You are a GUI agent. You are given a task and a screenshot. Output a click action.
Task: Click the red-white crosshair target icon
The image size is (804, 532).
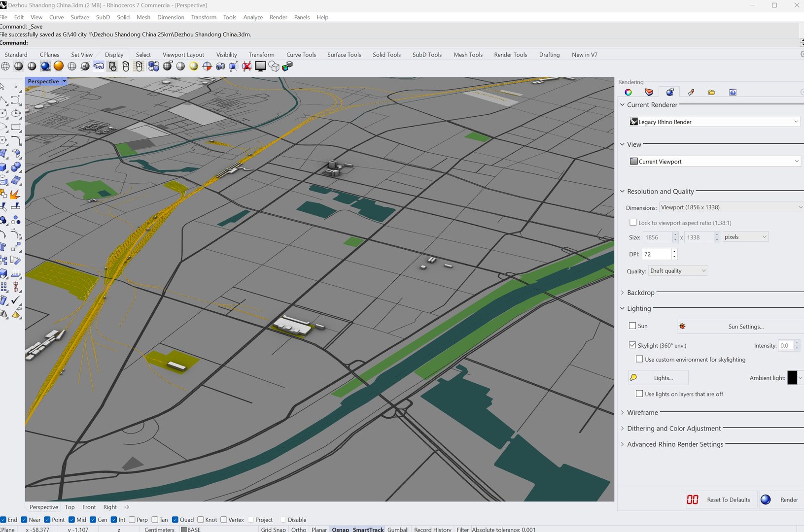tap(207, 66)
